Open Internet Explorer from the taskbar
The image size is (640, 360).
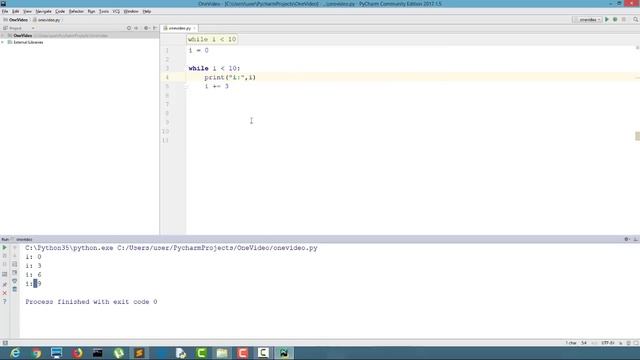click(x=15, y=353)
